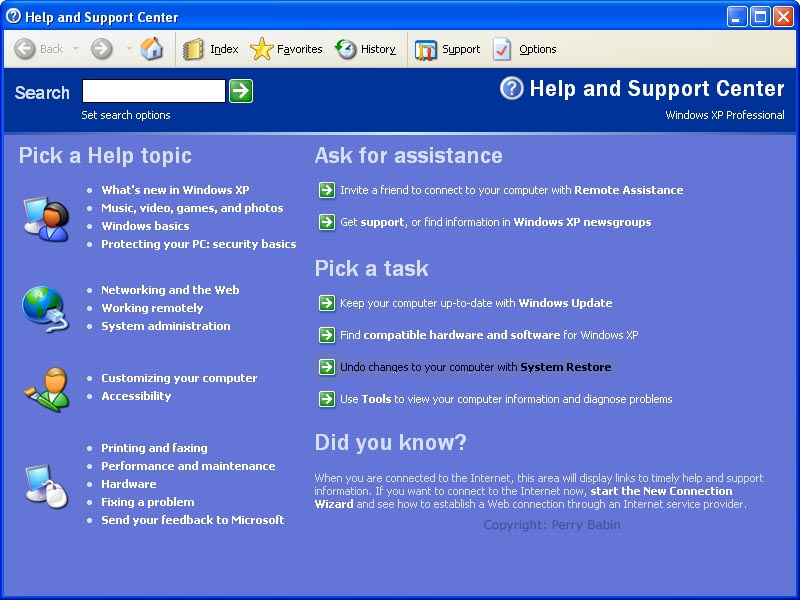Click the Forward arrow icon
This screenshot has height=600, width=800.
point(102,49)
